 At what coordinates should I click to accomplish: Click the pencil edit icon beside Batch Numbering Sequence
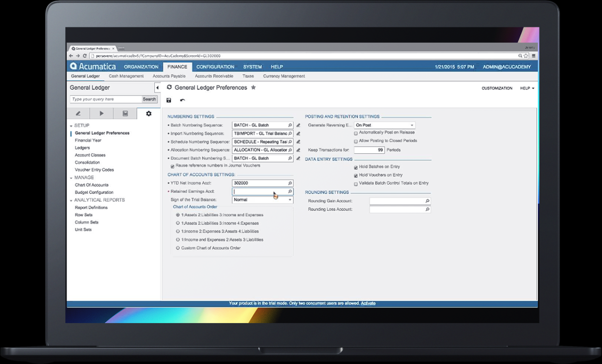pyautogui.click(x=298, y=125)
